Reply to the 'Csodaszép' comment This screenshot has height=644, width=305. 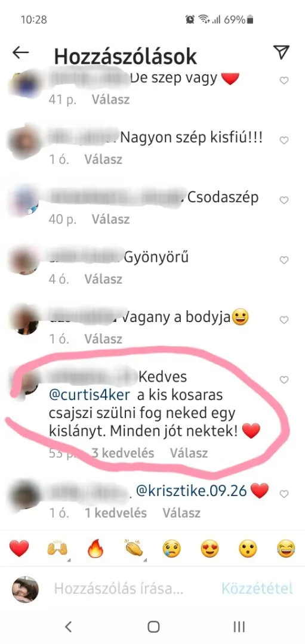coord(110,219)
